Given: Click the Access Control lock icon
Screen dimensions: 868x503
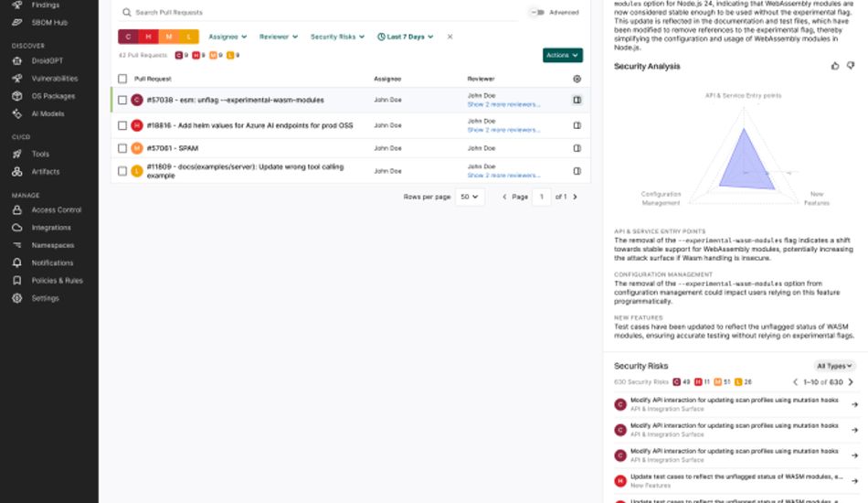Looking at the screenshot, I should point(17,210).
